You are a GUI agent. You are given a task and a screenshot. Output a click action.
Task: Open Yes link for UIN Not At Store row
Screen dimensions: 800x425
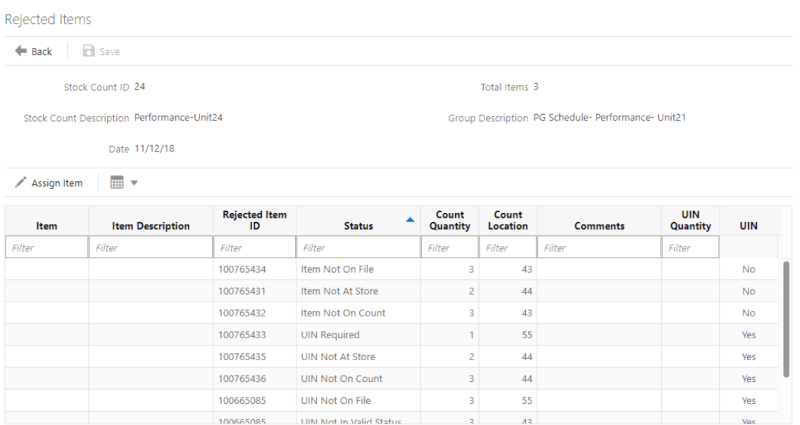tap(748, 357)
